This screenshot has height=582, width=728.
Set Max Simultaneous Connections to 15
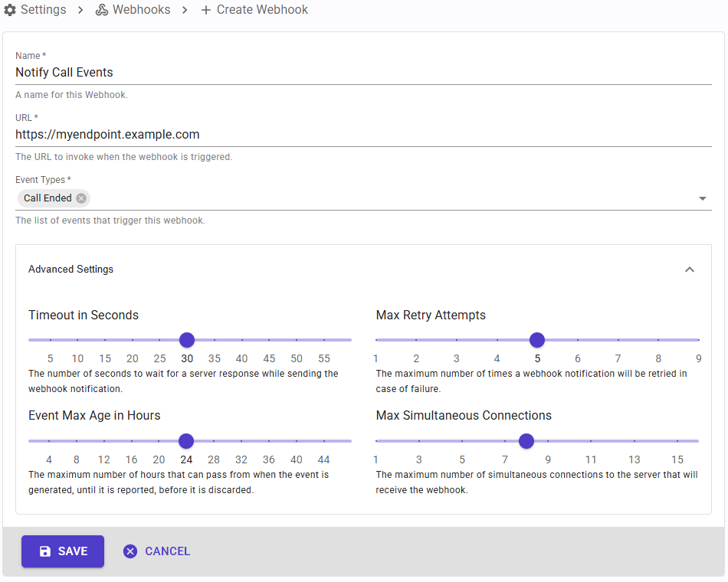pyautogui.click(x=677, y=441)
